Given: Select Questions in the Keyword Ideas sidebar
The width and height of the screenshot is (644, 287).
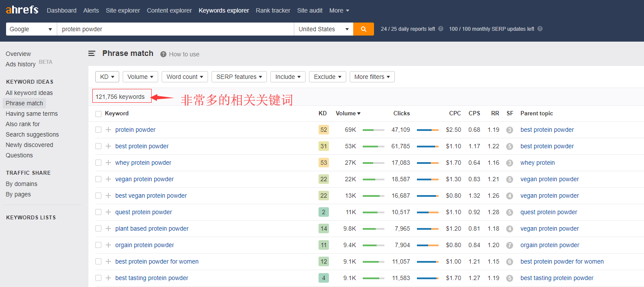Looking at the screenshot, I should point(19,155).
